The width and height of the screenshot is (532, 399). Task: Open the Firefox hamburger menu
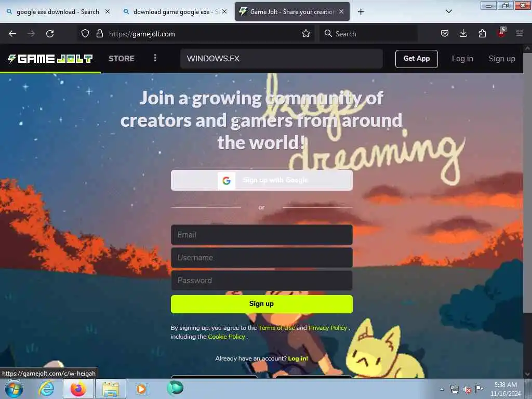(519, 34)
